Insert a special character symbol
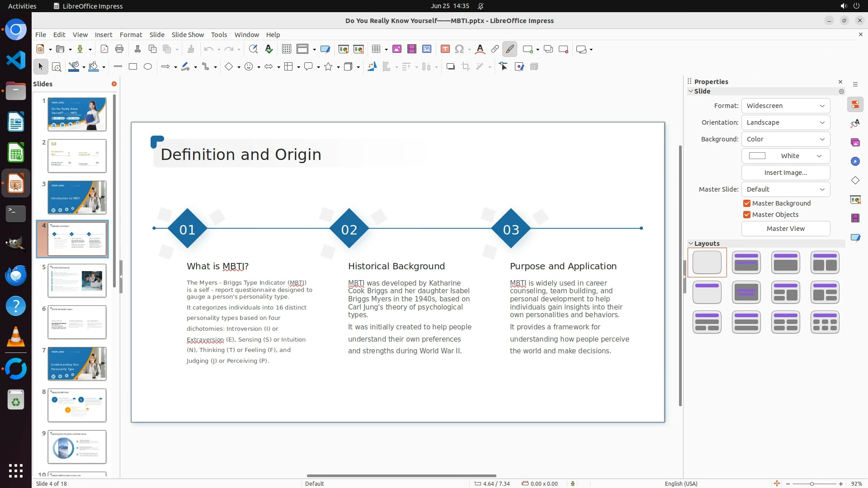The image size is (868, 488). point(459,49)
